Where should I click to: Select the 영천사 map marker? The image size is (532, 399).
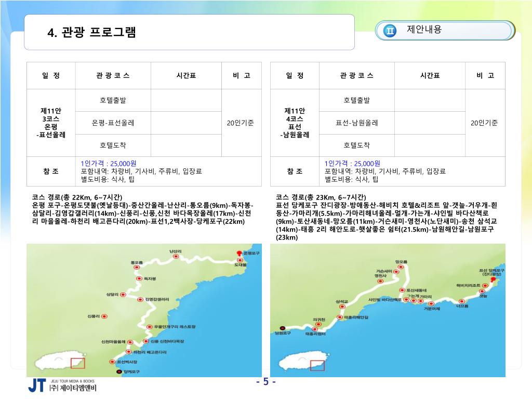pos(380,281)
